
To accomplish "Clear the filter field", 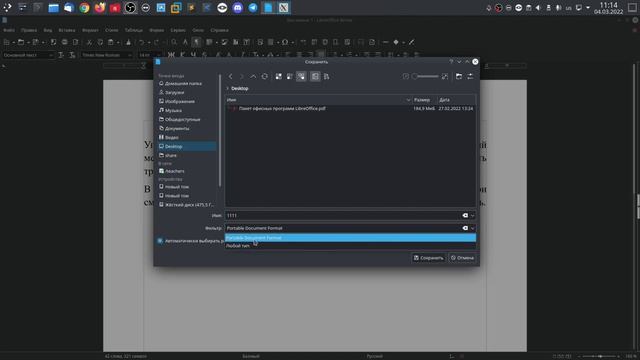I will coord(465,228).
